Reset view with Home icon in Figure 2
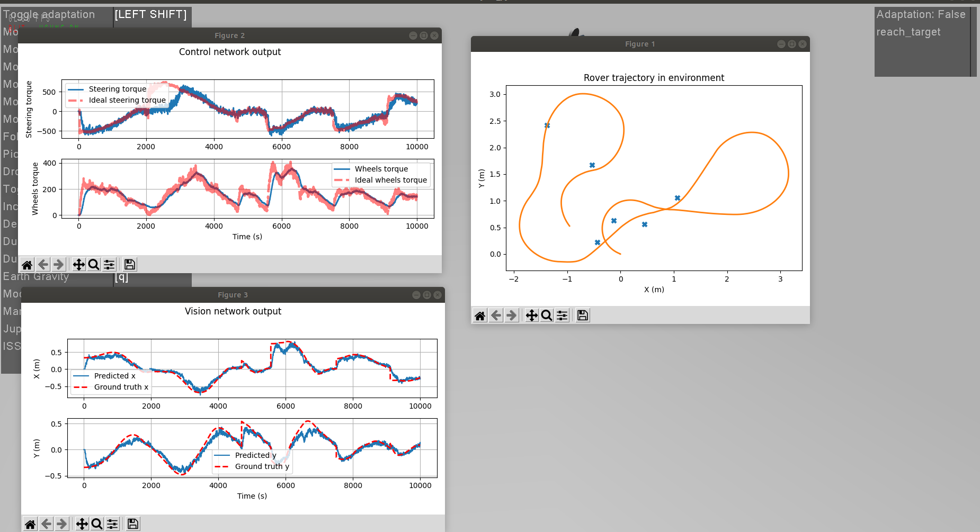The image size is (980, 532). click(27, 265)
